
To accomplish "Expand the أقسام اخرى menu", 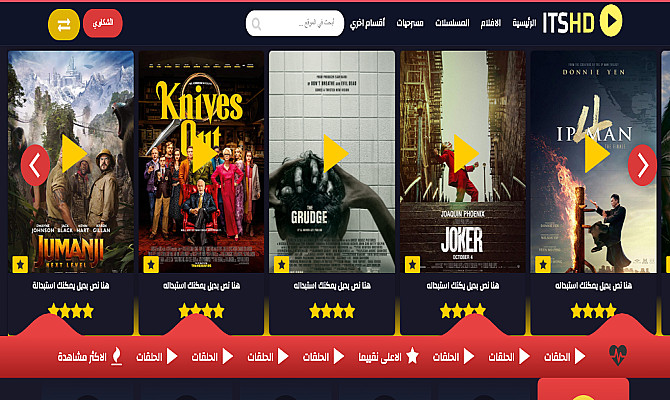I will (x=367, y=23).
